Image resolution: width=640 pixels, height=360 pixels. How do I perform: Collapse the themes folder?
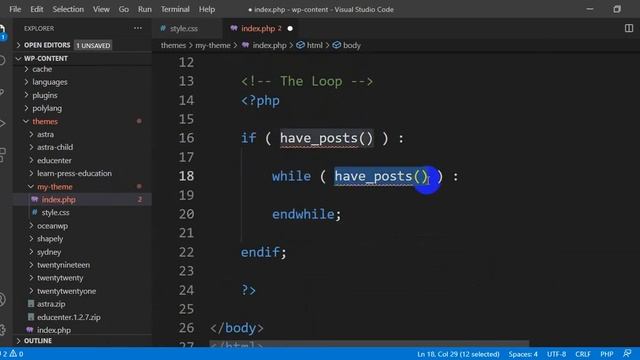45,122
